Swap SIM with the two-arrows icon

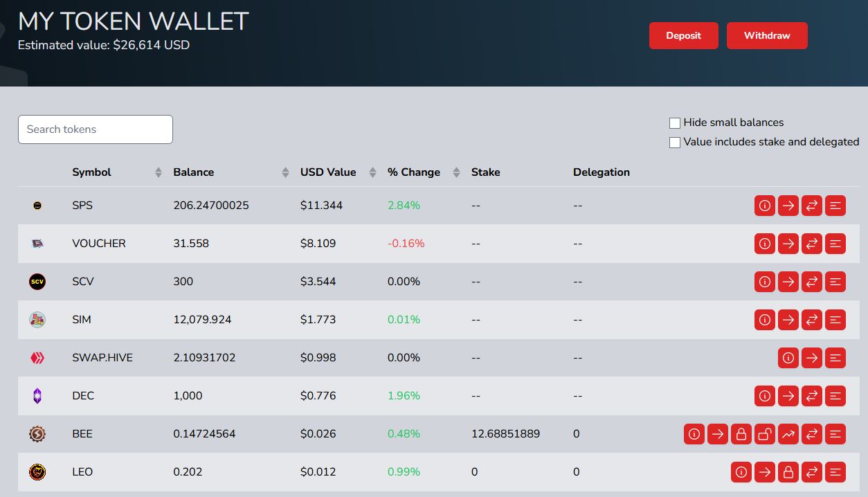[x=812, y=320]
